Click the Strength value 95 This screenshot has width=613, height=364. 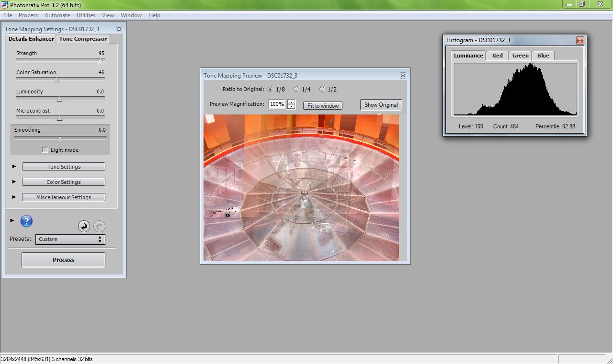tap(102, 53)
